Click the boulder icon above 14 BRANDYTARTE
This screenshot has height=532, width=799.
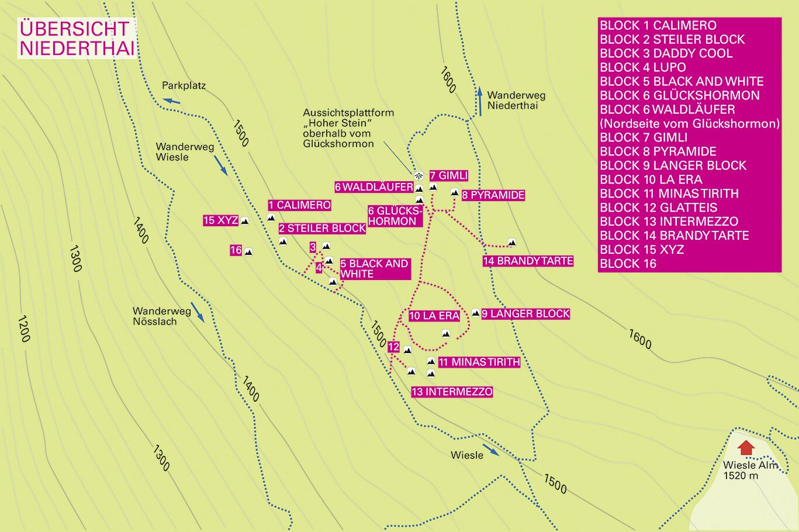tap(512, 242)
